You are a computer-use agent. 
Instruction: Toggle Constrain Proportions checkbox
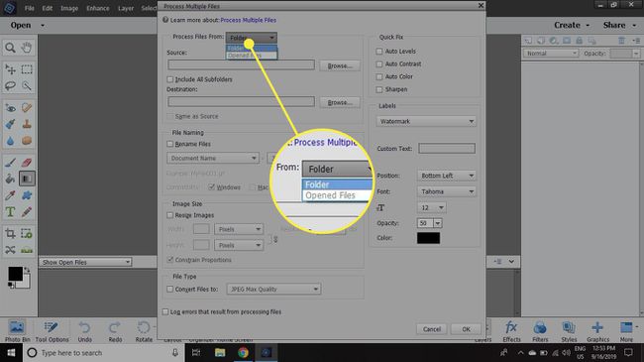pos(170,260)
